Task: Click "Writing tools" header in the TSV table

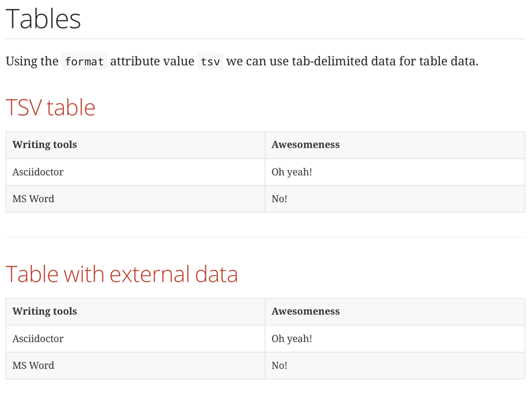Action: pyautogui.click(x=44, y=145)
